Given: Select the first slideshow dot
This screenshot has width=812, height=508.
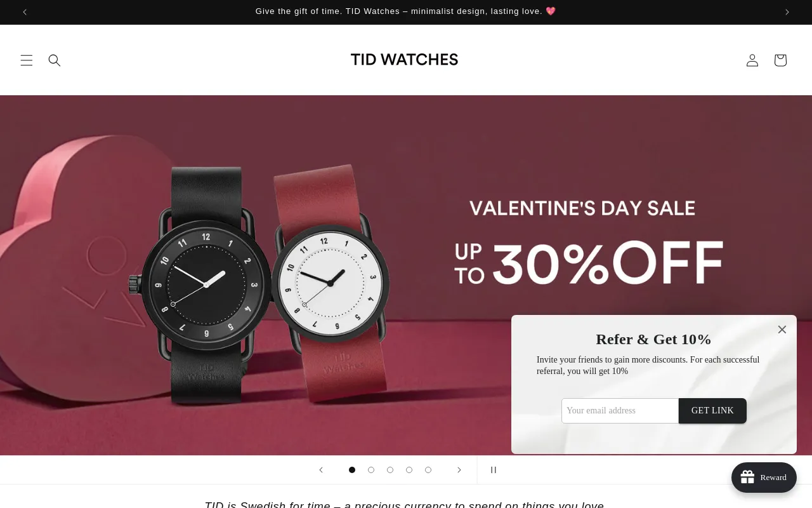Looking at the screenshot, I should (352, 470).
